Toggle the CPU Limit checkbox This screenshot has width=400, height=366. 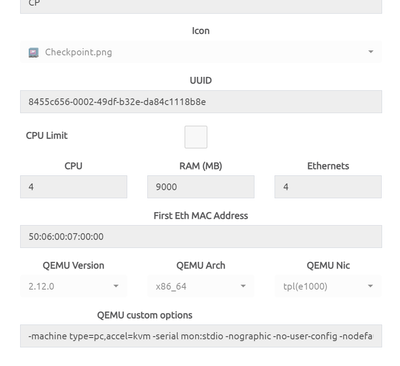tap(196, 137)
